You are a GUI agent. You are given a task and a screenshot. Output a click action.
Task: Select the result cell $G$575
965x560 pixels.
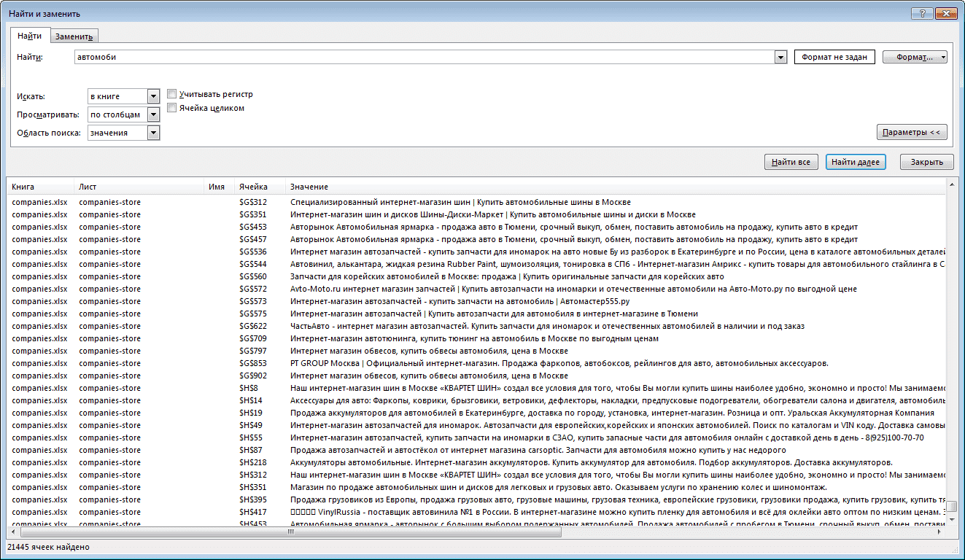[253, 314]
